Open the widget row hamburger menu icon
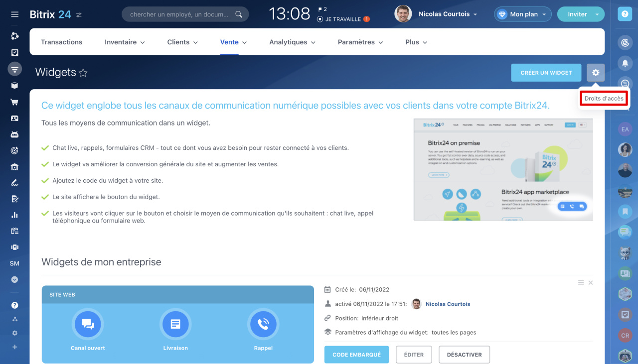638x364 pixels. point(581,282)
